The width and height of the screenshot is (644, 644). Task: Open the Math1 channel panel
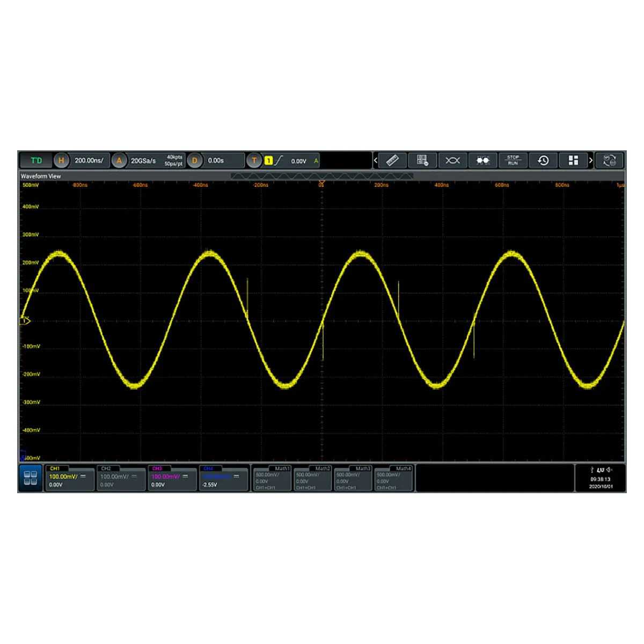click(272, 478)
